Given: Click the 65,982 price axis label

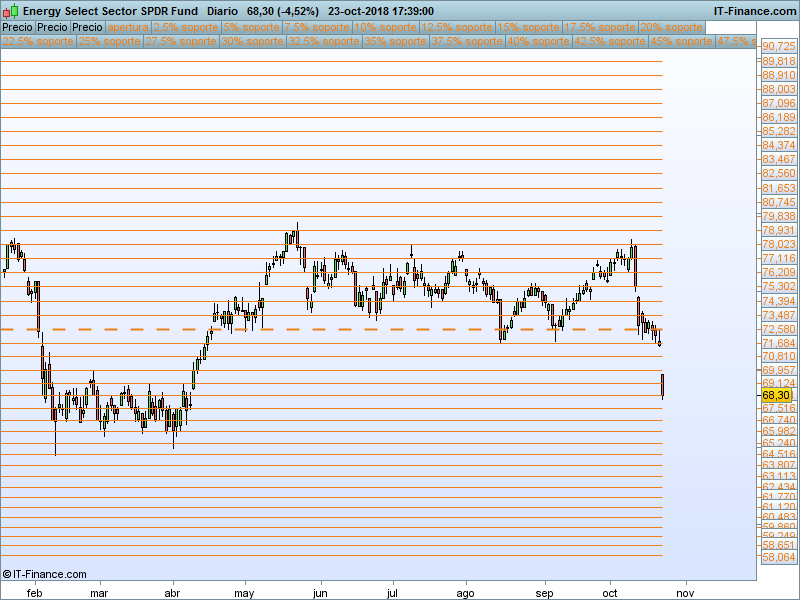Looking at the screenshot, I should click(x=779, y=431).
